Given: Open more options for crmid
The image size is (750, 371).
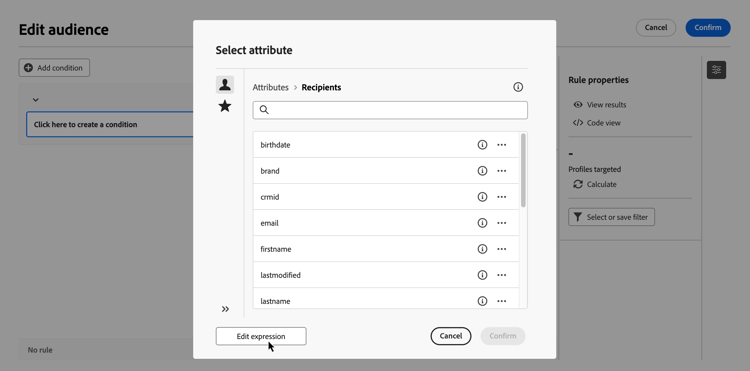Looking at the screenshot, I should pos(501,197).
